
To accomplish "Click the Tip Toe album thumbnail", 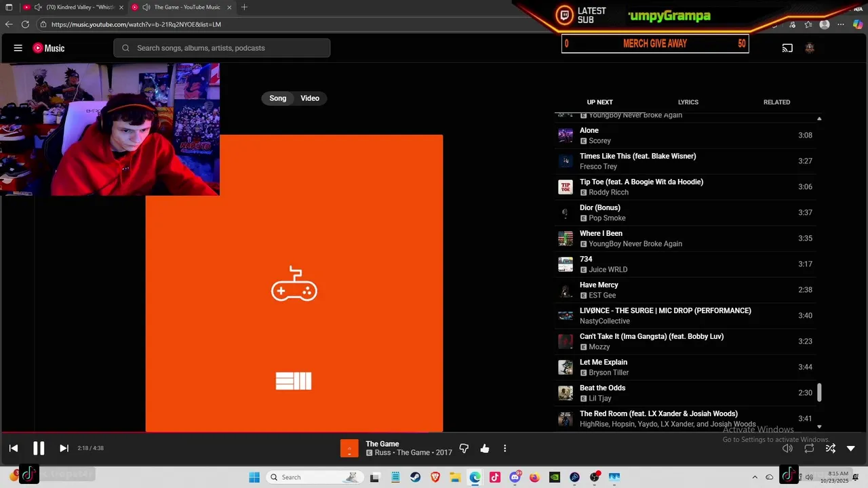I will click(565, 187).
